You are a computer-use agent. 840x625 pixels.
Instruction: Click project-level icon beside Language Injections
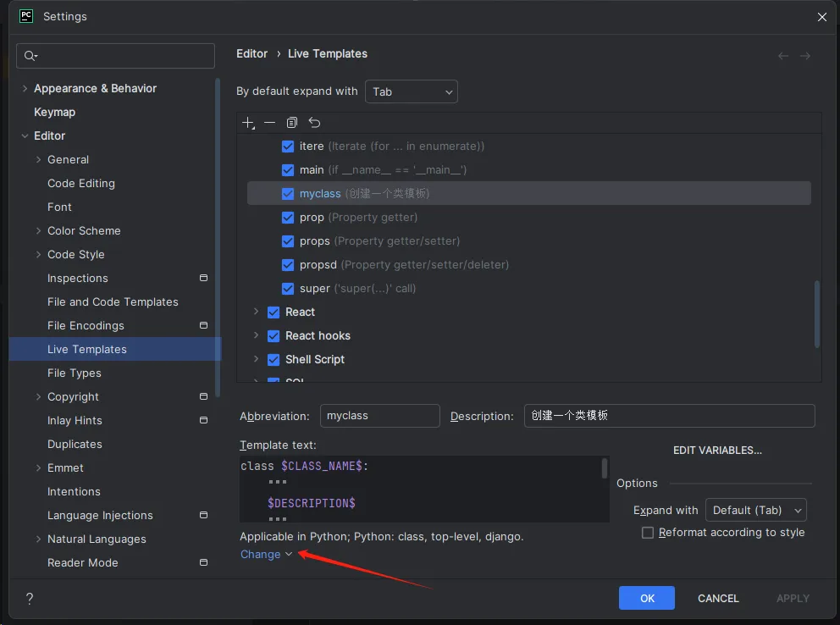click(203, 515)
